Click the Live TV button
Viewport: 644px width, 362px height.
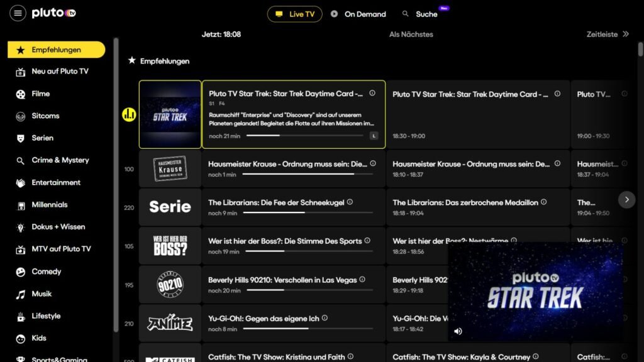(x=294, y=13)
